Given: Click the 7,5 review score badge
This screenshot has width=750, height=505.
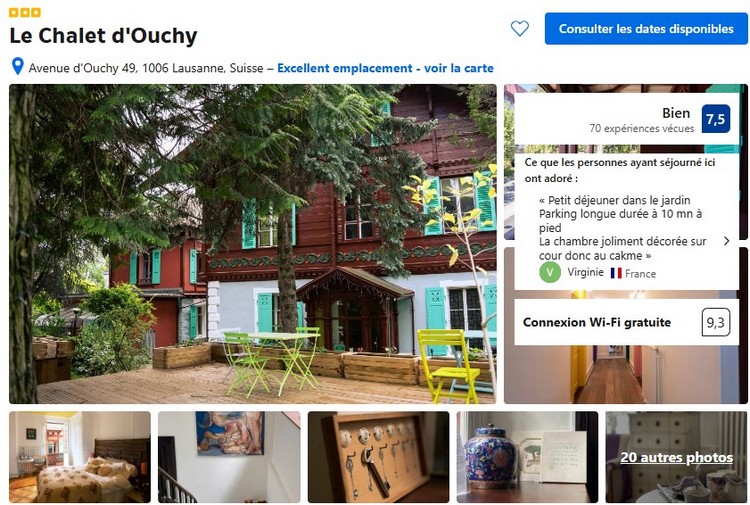Looking at the screenshot, I should [x=716, y=119].
